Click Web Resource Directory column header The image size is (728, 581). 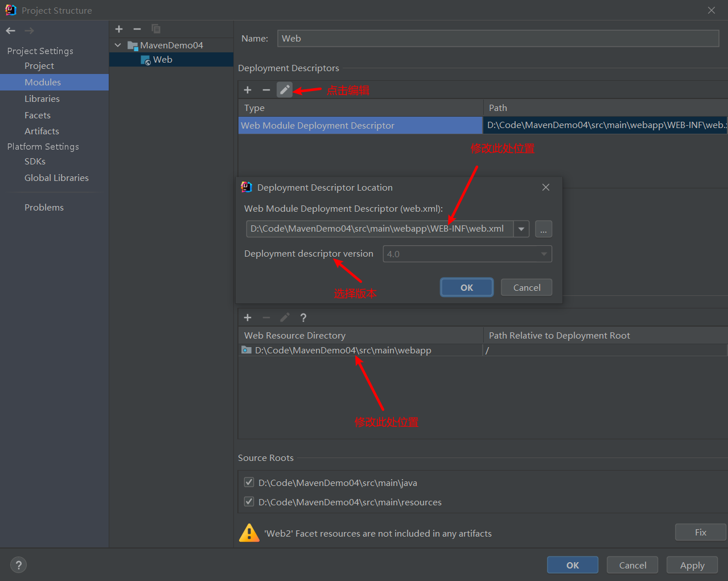pyautogui.click(x=360, y=335)
